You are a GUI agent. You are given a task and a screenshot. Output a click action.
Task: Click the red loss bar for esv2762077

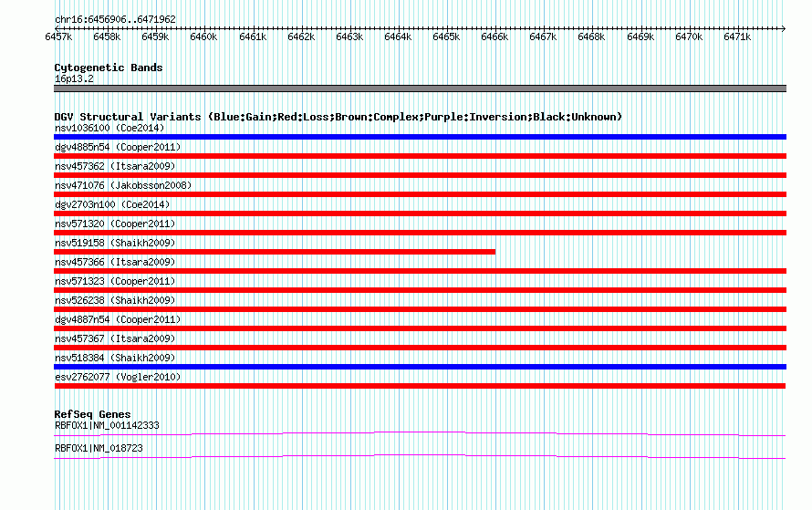point(420,386)
